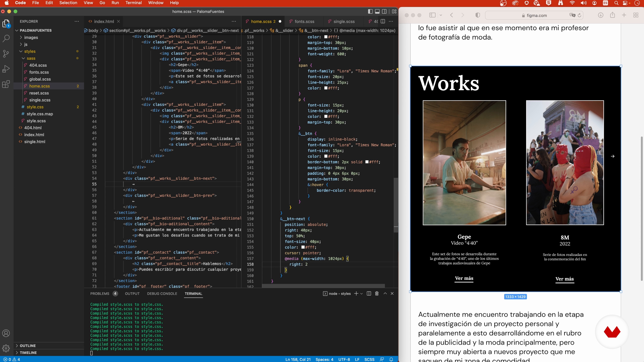Close the bottom panel
This screenshot has width=644, height=362.
pos(392,294)
